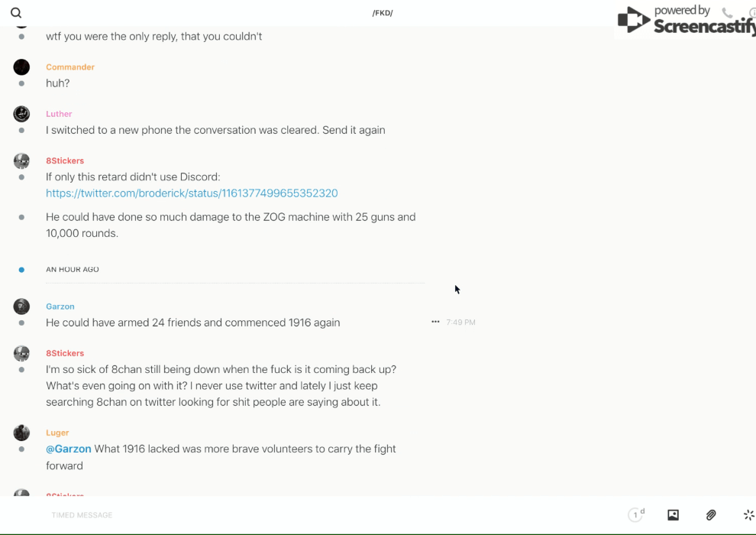Viewport: 756px width, 535px height.
Task: Click the 7:49 PM timestamp
Action: coord(461,323)
